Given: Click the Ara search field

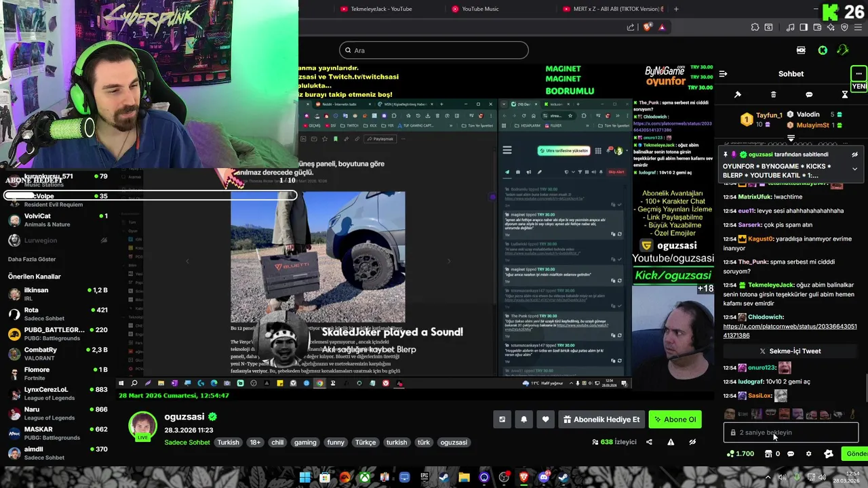Looking at the screenshot, I should [x=434, y=50].
